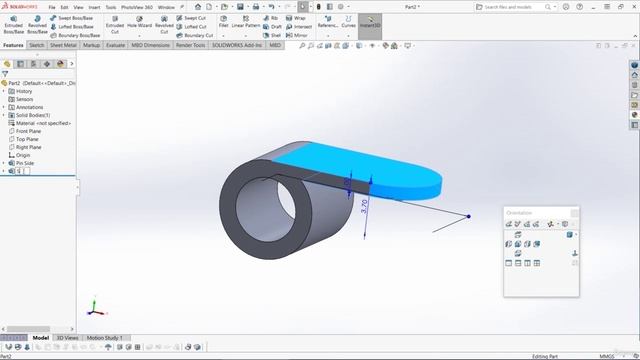The width and height of the screenshot is (640, 360).
Task: Select Material <not specified> item
Action: (x=40, y=123)
